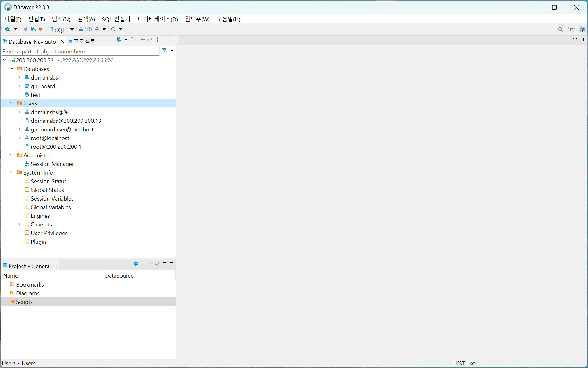Select the Plugin item
The image size is (588, 368).
click(38, 242)
